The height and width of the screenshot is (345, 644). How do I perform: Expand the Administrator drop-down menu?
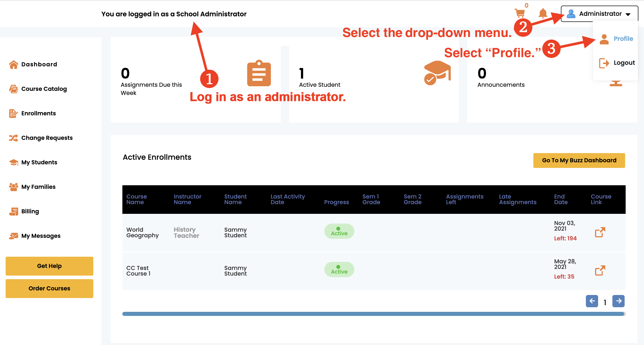pos(599,14)
